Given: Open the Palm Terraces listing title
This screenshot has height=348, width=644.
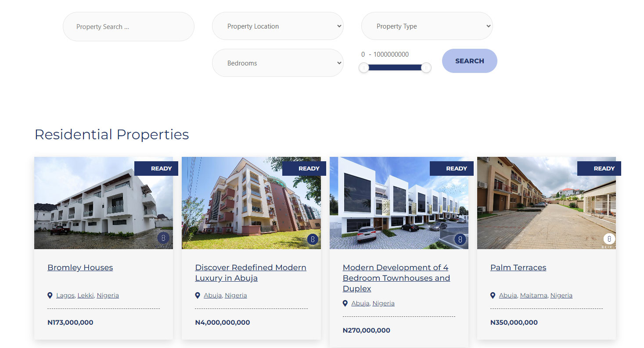Looking at the screenshot, I should (518, 268).
